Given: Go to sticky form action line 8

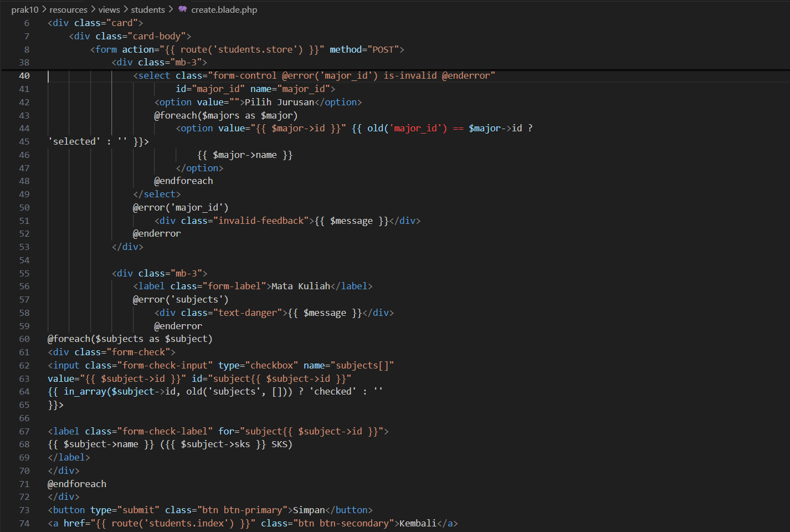Looking at the screenshot, I should pos(247,49).
